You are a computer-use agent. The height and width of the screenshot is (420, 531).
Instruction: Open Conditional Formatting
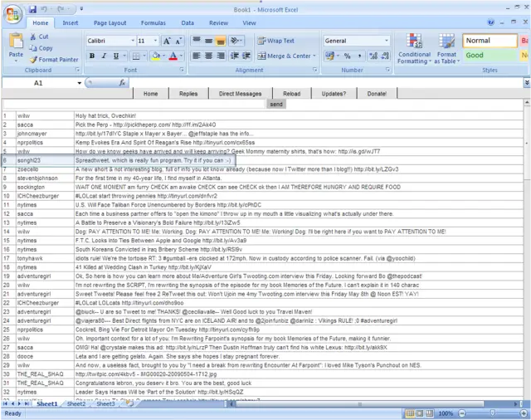click(413, 49)
